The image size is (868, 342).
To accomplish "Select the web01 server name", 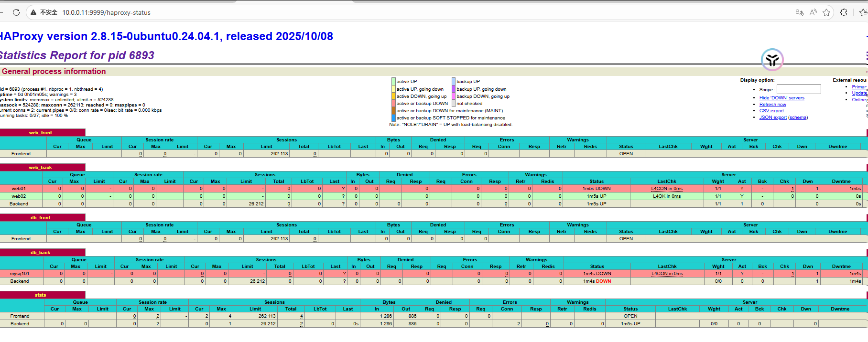I will click(x=19, y=189).
